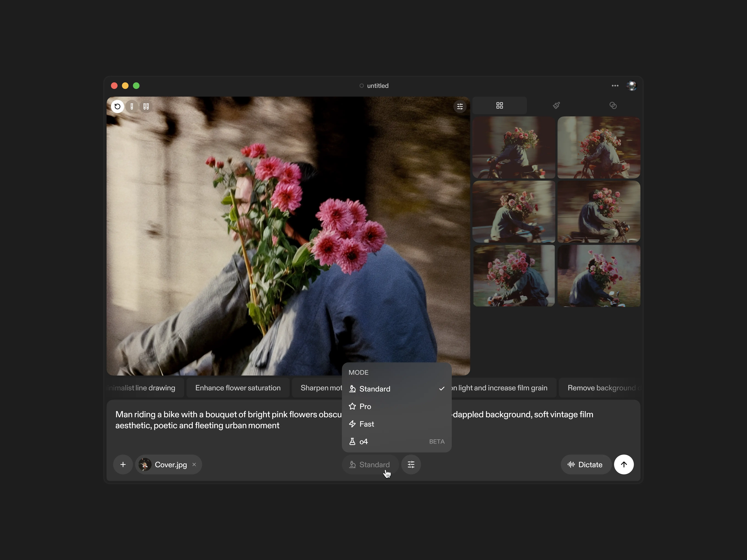747x560 pixels.
Task: Open the top-right generated thumbnail
Action: point(598,148)
